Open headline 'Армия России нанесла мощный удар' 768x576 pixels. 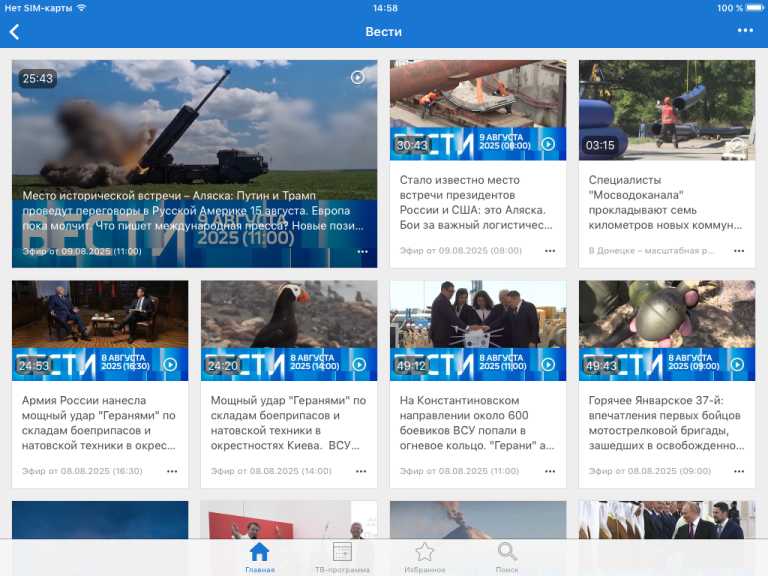(x=98, y=423)
